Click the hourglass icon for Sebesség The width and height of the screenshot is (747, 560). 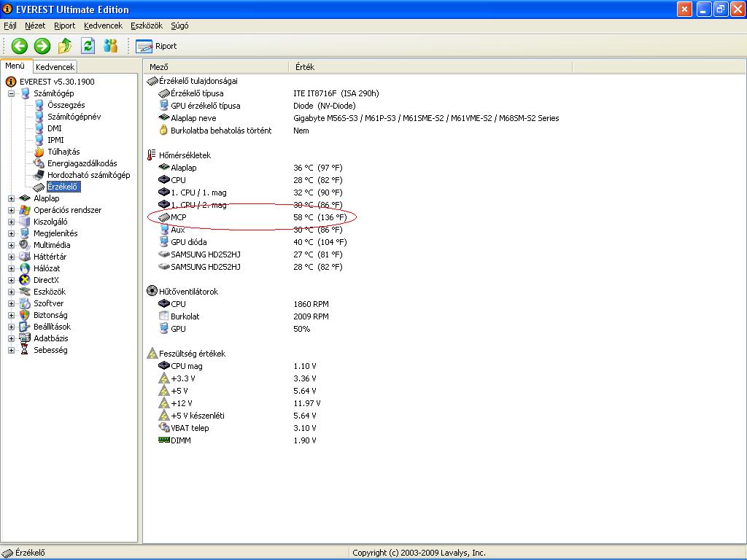coord(25,350)
